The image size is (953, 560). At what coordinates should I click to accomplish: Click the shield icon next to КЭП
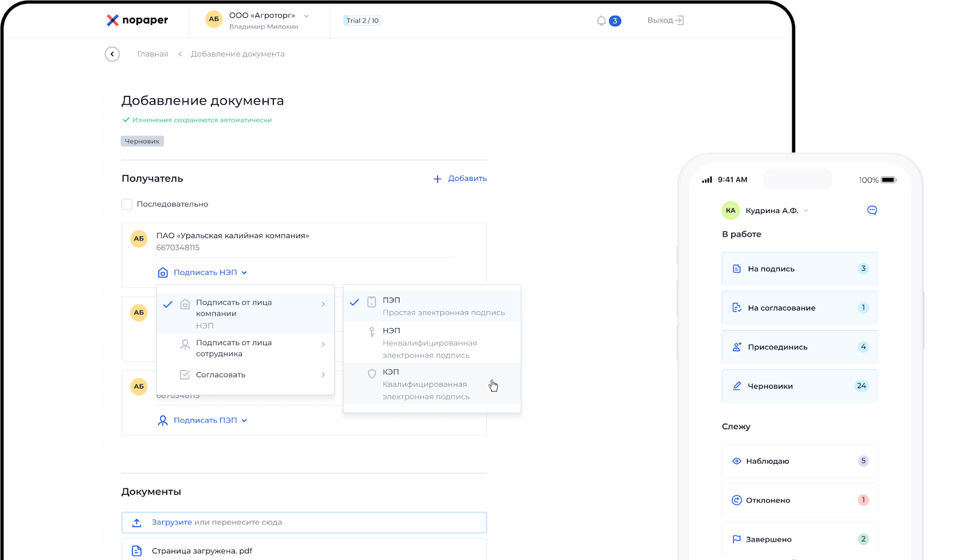point(372,374)
